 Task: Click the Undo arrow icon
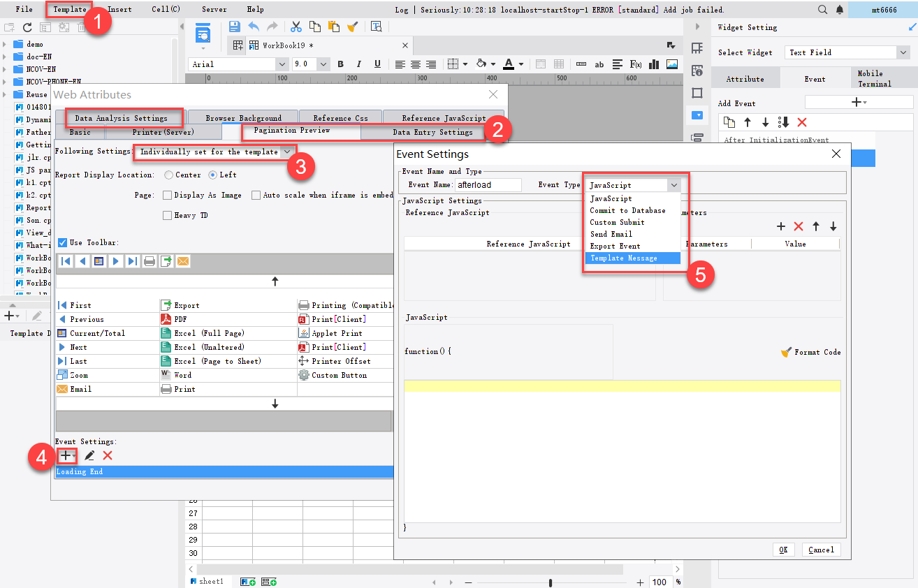pos(254,27)
